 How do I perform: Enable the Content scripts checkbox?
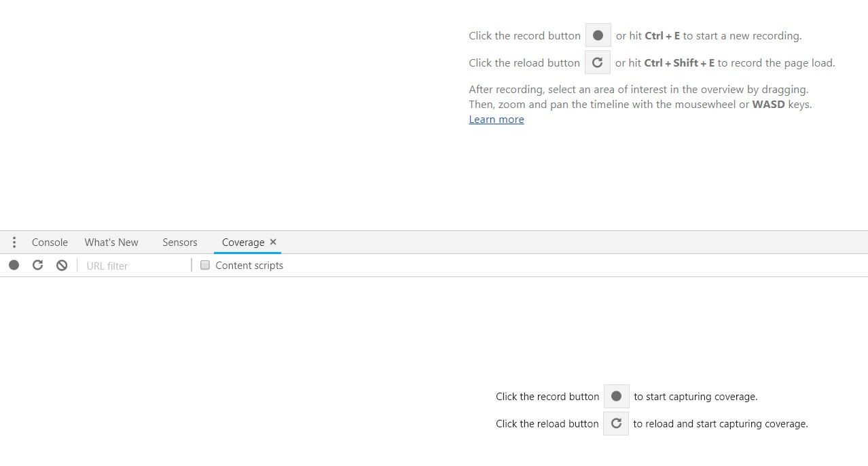click(205, 265)
